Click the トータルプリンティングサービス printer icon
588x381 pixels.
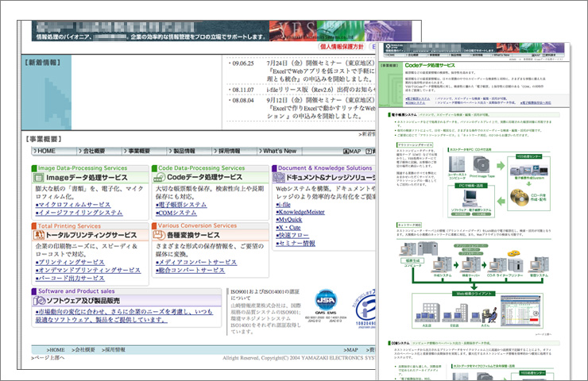[x=39, y=235]
